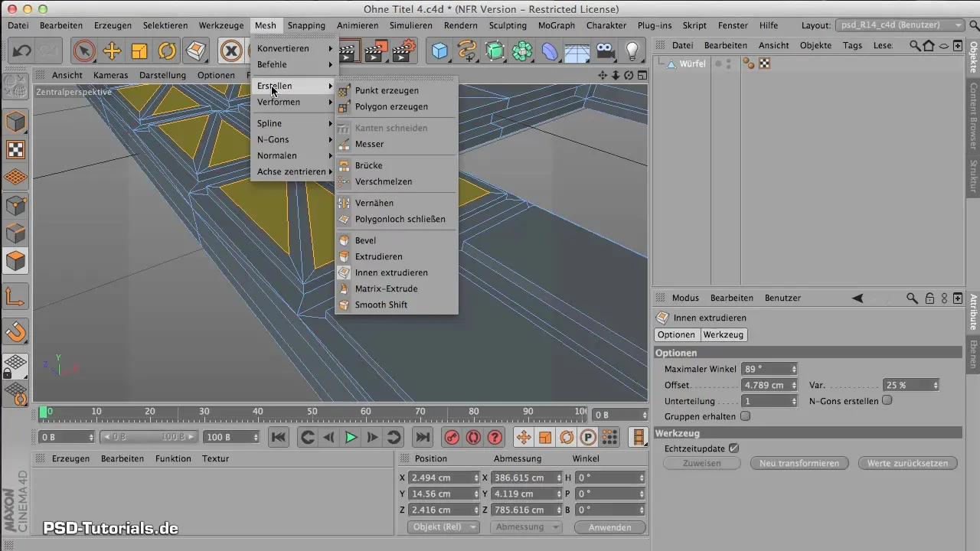
Task: Activate the Move tool in the top toolbar
Action: pyautogui.click(x=112, y=51)
